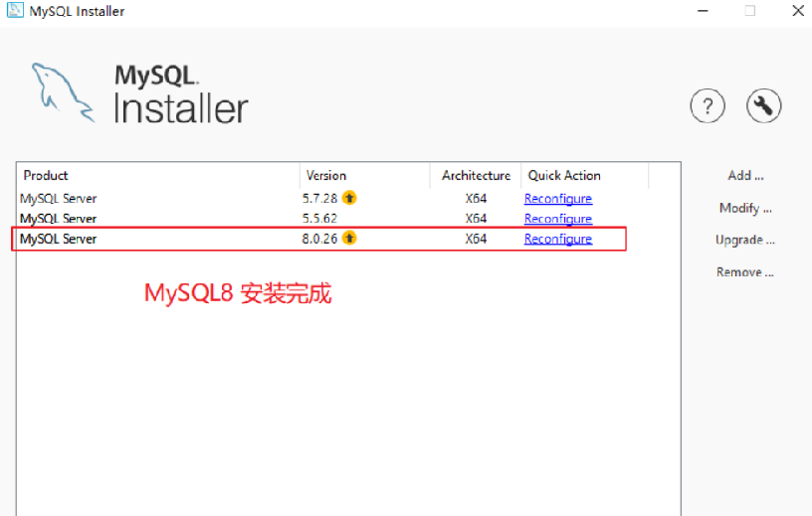The image size is (812, 516).
Task: Open the wrench settings icon
Action: pyautogui.click(x=764, y=105)
